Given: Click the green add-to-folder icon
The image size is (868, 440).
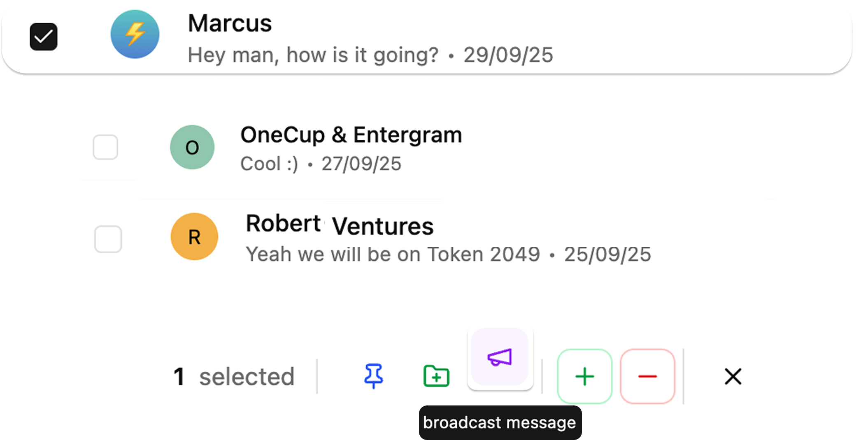Looking at the screenshot, I should [x=436, y=376].
